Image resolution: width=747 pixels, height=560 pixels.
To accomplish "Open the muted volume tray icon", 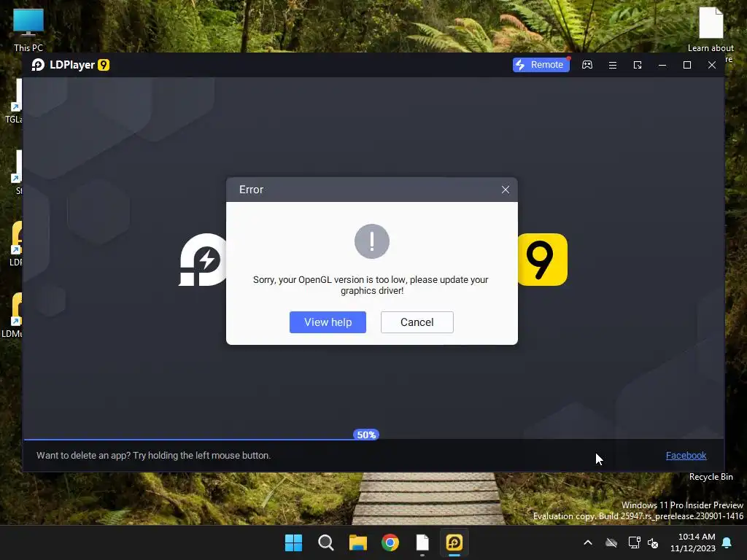I will (653, 542).
